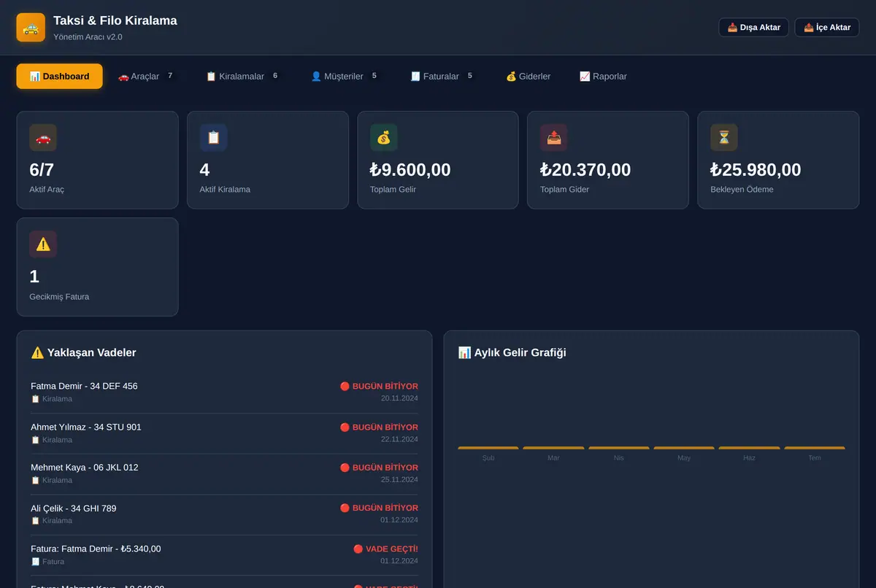The height and width of the screenshot is (588, 876).
Task: Click the Dışa Aktar export button
Action: tap(753, 27)
